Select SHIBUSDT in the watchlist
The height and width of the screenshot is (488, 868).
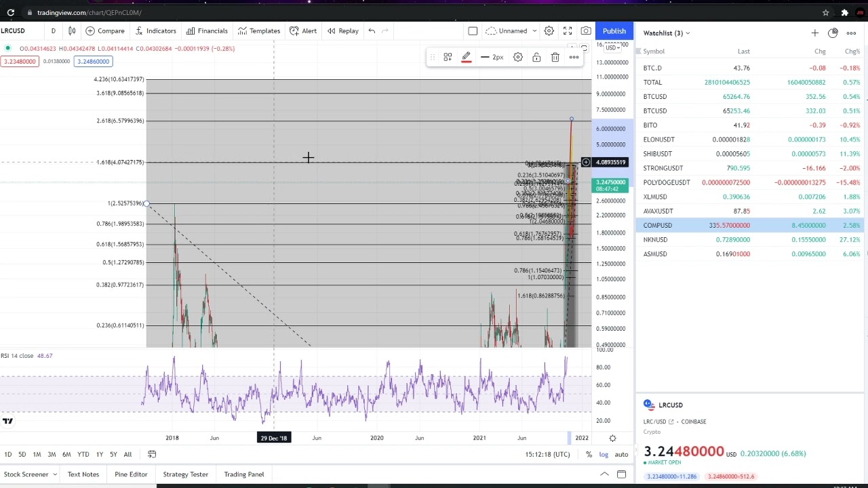tap(750, 154)
